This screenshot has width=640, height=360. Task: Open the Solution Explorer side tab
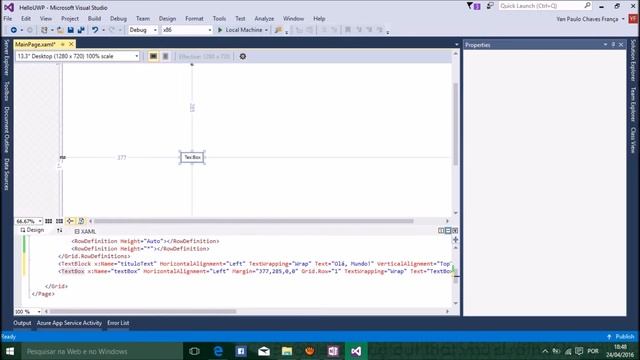pos(633,60)
